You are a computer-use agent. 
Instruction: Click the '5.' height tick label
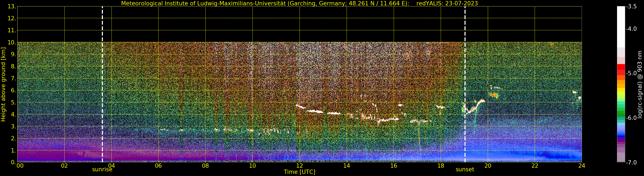pos(13,102)
